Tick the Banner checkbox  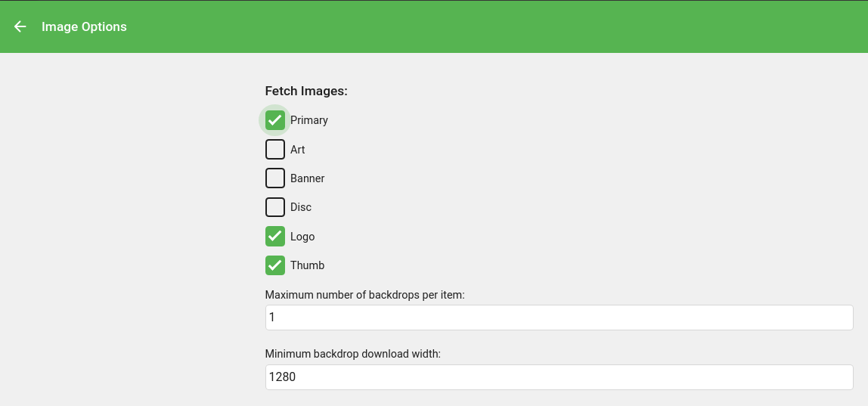275,178
